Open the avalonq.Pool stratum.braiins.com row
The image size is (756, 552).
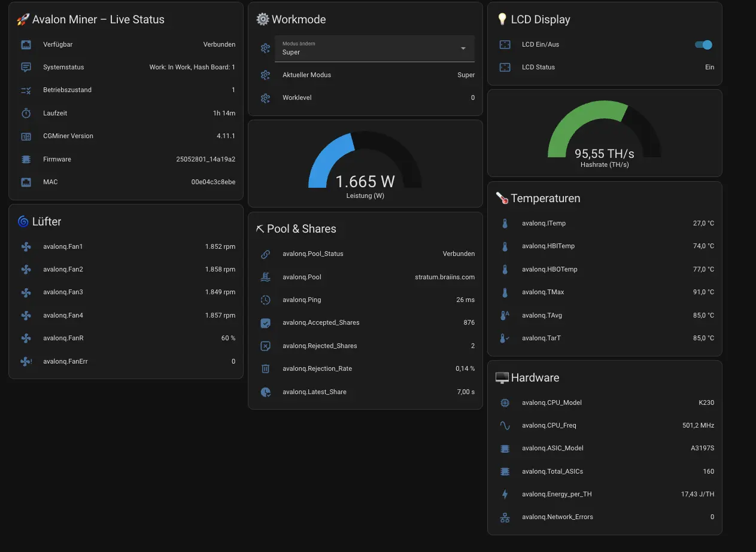pyautogui.click(x=365, y=277)
